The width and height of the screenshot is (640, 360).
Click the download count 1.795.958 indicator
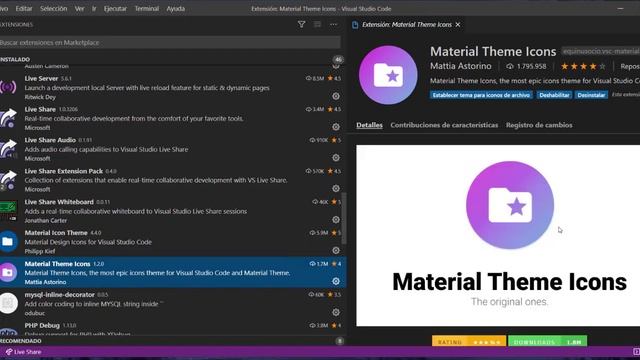click(526, 66)
